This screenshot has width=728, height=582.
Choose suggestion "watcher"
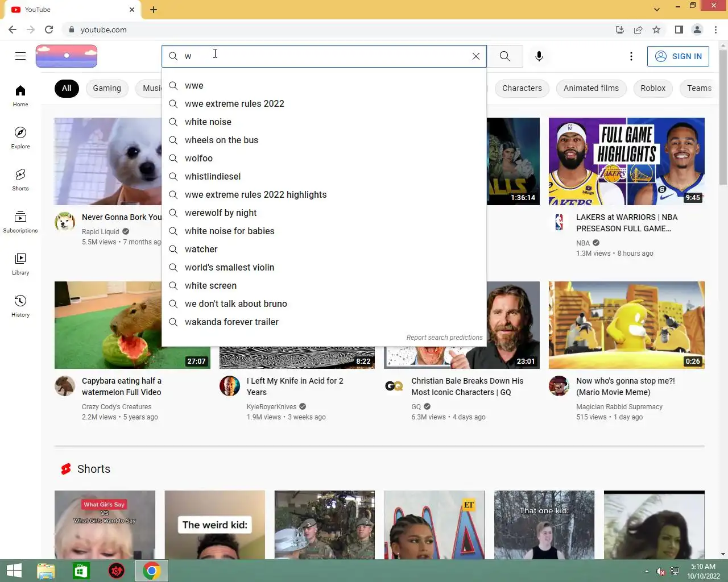(x=324, y=249)
